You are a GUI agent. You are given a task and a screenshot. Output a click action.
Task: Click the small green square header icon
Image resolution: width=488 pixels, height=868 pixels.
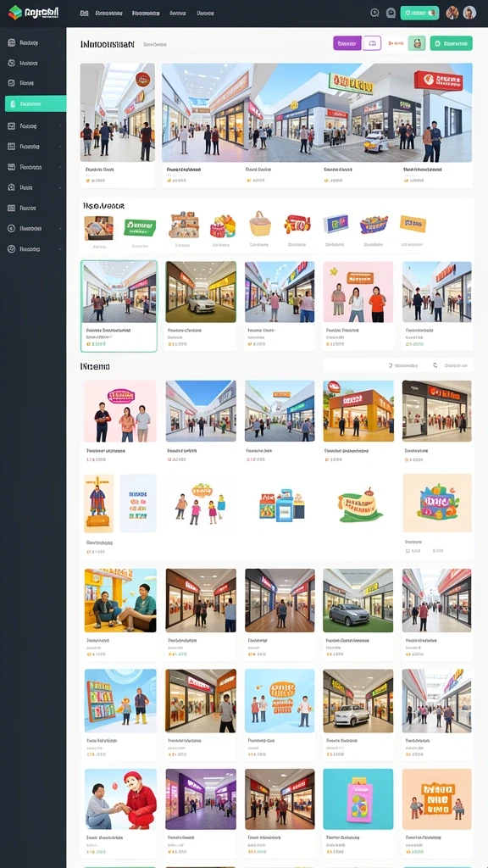(417, 43)
